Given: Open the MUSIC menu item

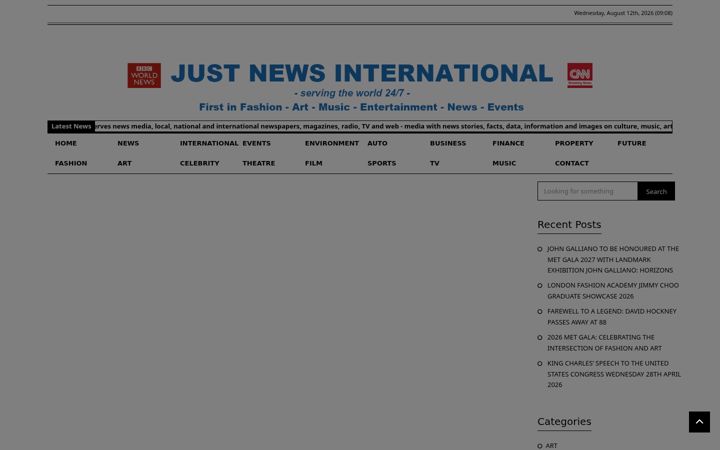Looking at the screenshot, I should click(x=504, y=163).
